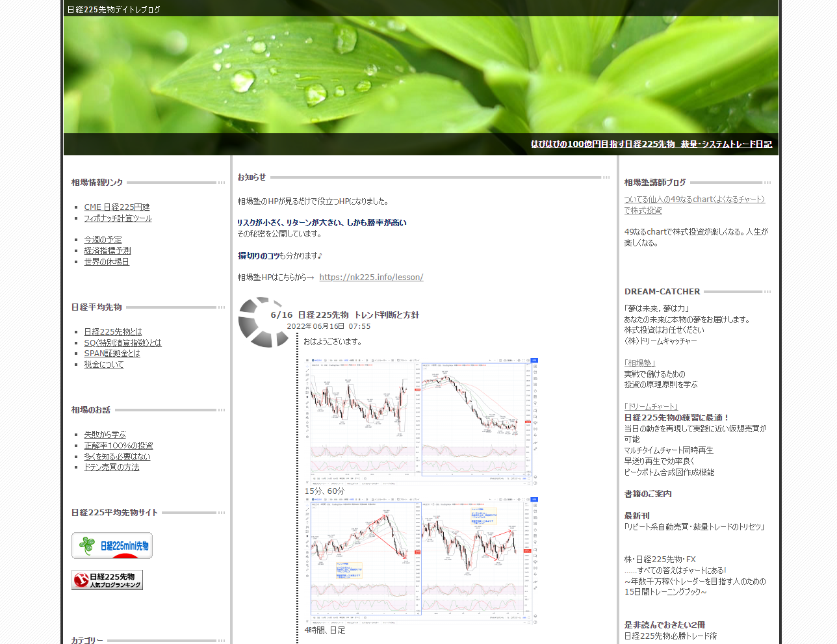Open post title 6/16 日経225先物 トレンド判断と方針
This screenshot has height=644, width=837.
coord(344,315)
